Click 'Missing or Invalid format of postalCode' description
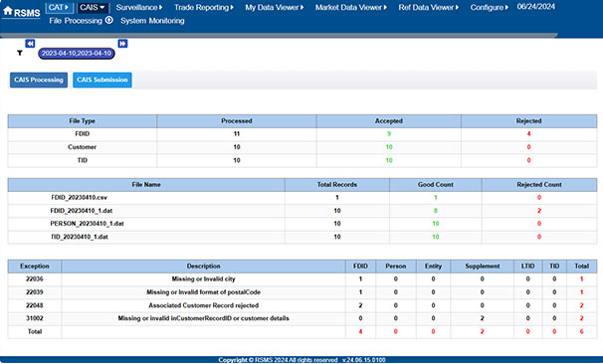This screenshot has width=603, height=364. pos(203,292)
